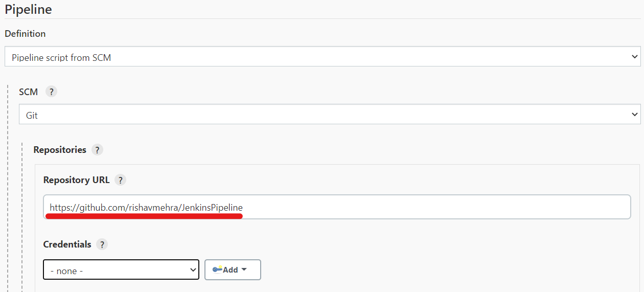Open the help icon next to SCM

coord(51,92)
